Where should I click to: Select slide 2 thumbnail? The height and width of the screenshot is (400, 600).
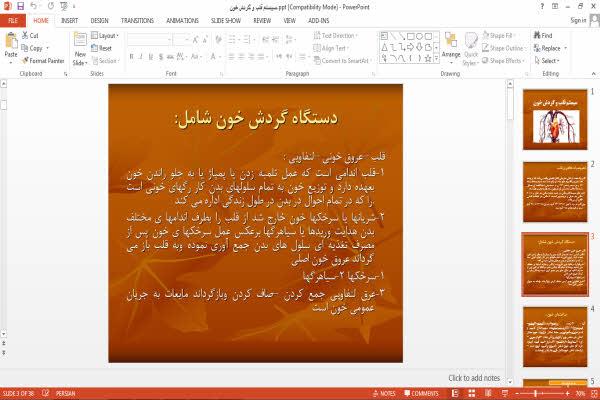click(x=555, y=192)
